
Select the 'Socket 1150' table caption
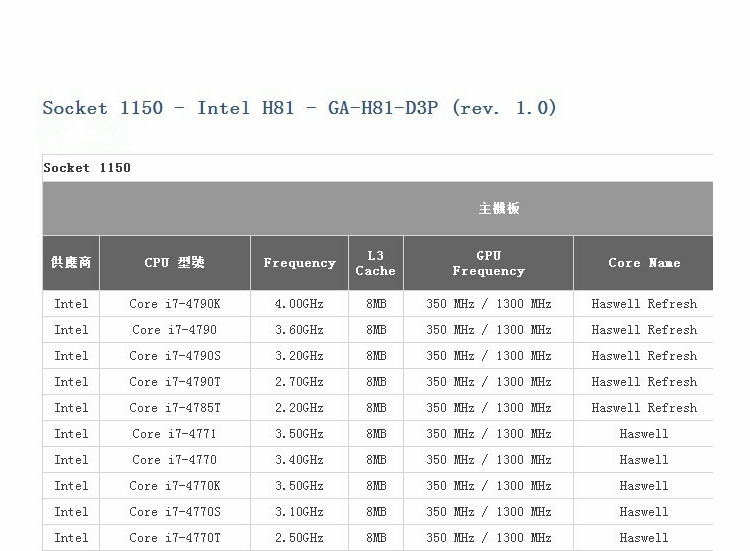[x=87, y=168]
